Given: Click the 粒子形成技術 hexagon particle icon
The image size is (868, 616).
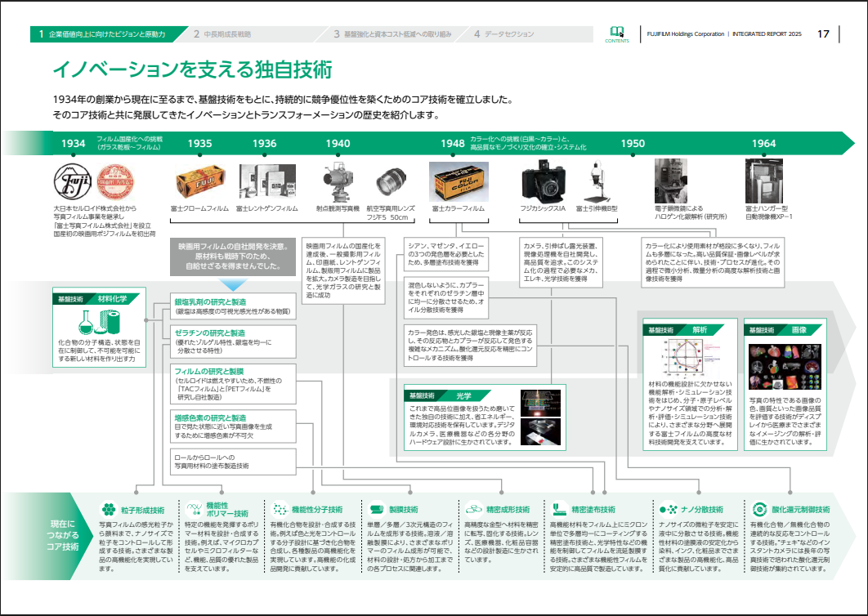Looking at the screenshot, I should (108, 509).
